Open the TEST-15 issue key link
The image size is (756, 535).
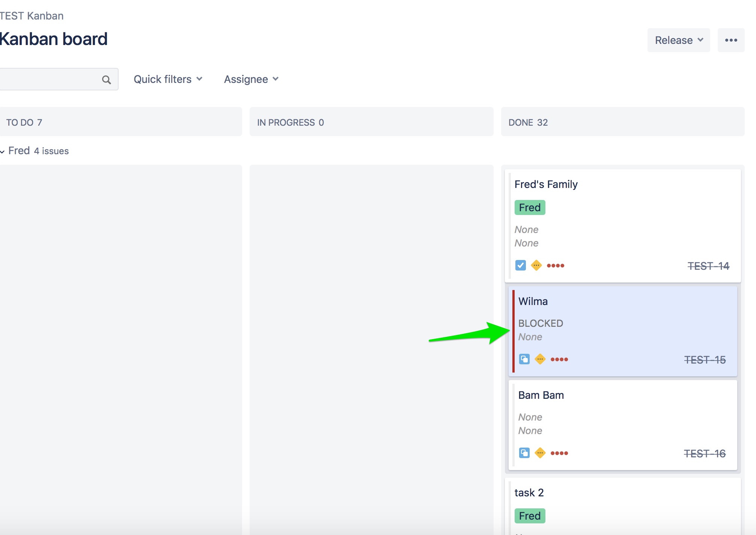pos(705,360)
